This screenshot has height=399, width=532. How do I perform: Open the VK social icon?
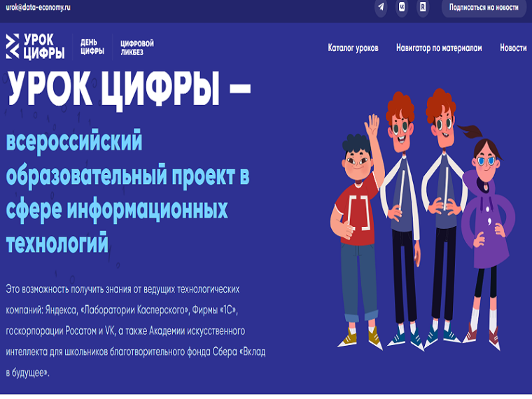(x=402, y=7)
